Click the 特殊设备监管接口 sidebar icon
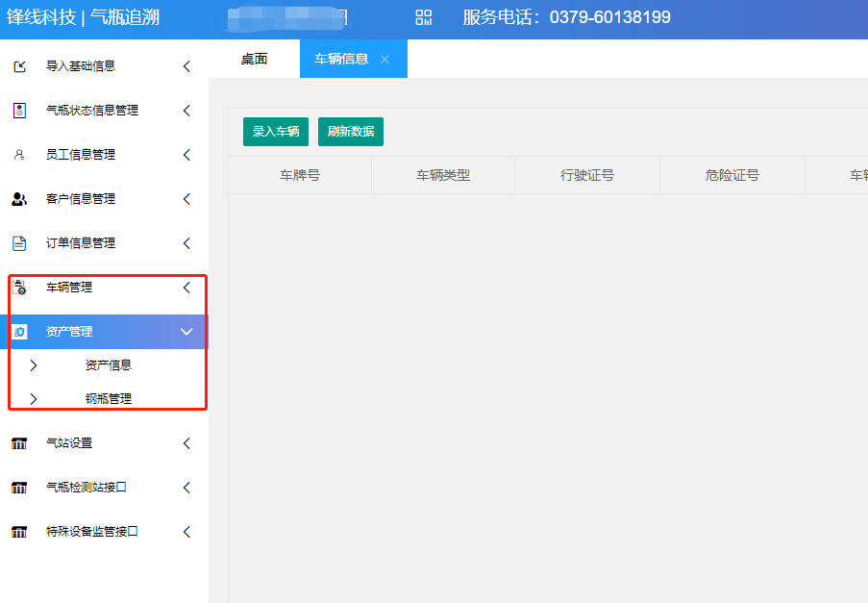The height and width of the screenshot is (603, 868). pos(19,532)
